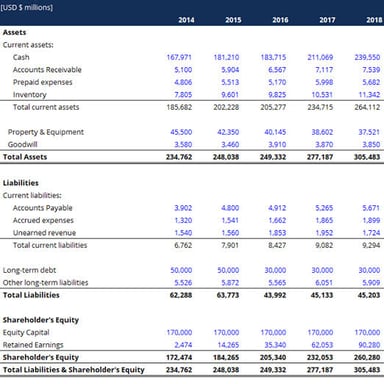
Task: Click Property & Equipment 2014 value 45,500
Action: click(181, 132)
